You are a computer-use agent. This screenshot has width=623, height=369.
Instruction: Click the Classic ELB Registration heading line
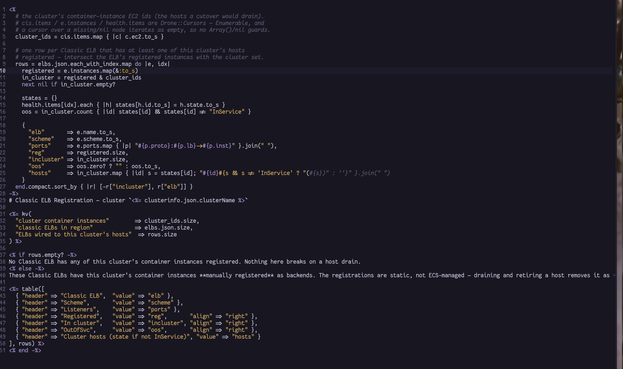click(x=128, y=200)
